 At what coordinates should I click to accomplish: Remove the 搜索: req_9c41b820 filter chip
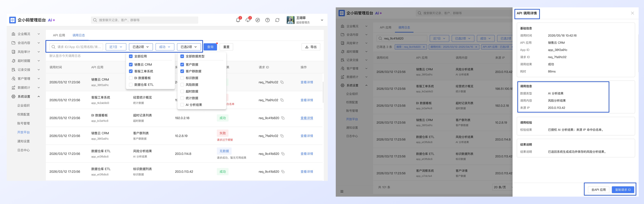tap(424, 47)
